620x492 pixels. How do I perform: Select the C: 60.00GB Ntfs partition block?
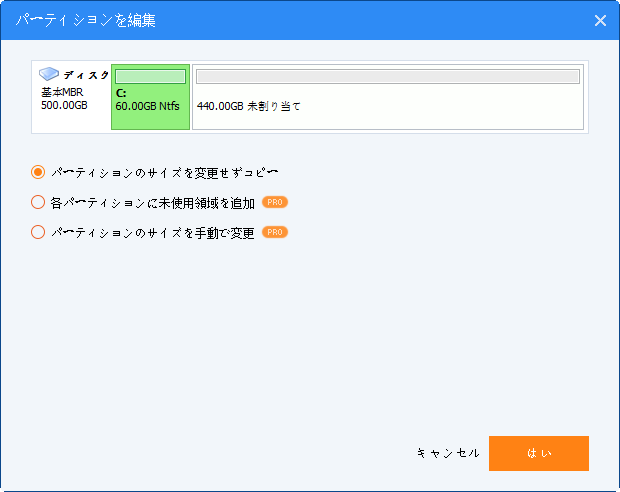click(150, 97)
